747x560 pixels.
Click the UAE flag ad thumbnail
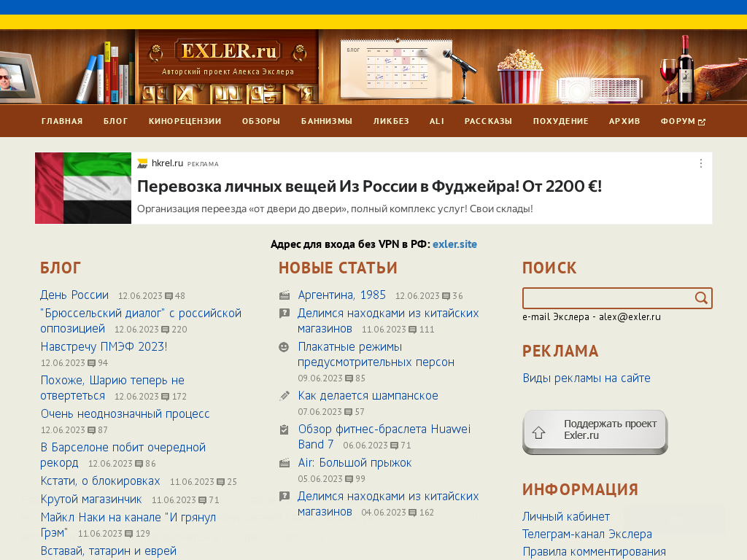(x=83, y=188)
